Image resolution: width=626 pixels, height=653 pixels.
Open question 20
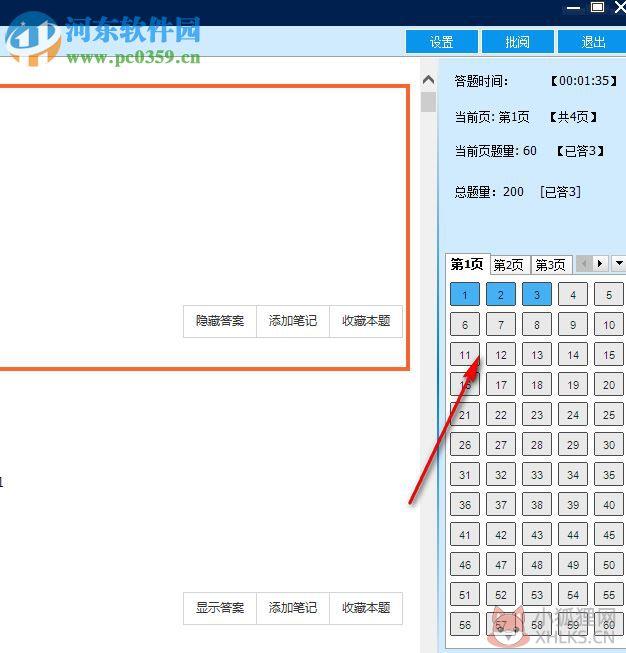pos(609,385)
